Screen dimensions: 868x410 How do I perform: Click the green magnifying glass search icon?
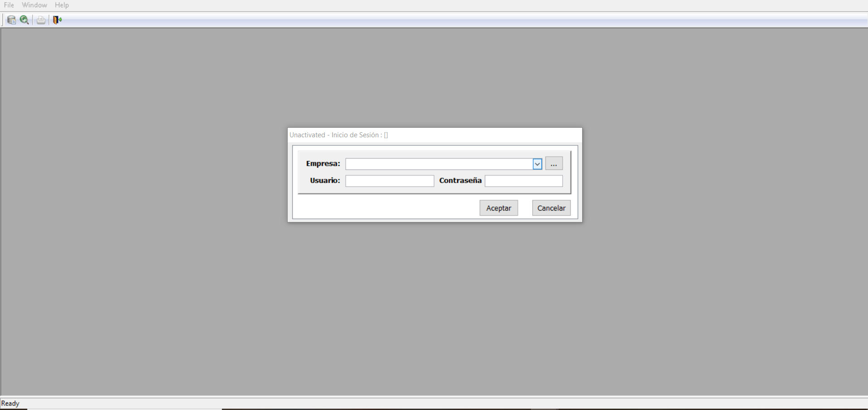(x=24, y=20)
